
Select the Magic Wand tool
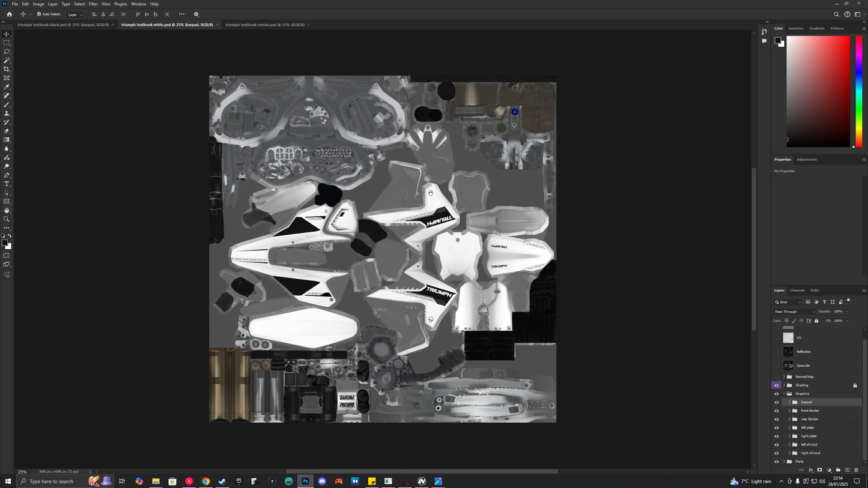(7, 61)
